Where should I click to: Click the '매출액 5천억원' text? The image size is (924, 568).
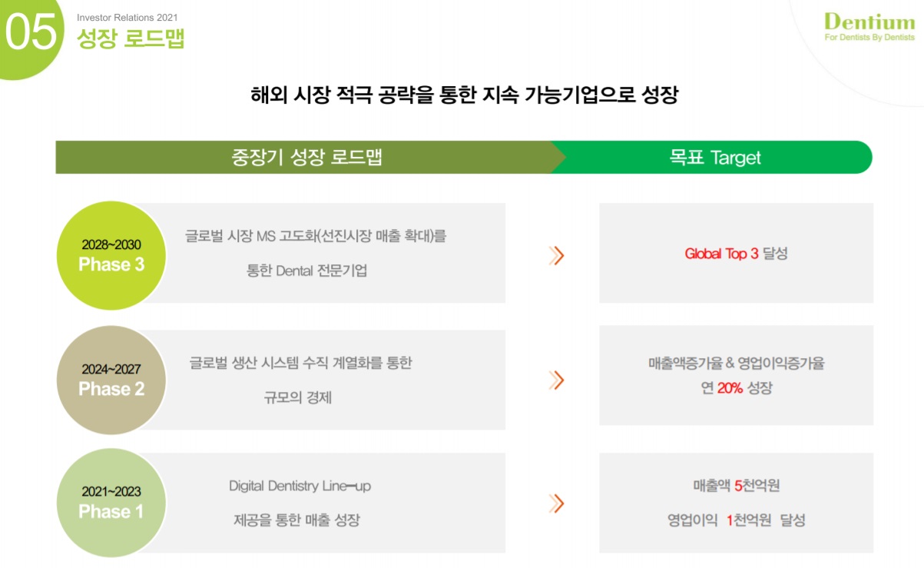pyautogui.click(x=736, y=486)
